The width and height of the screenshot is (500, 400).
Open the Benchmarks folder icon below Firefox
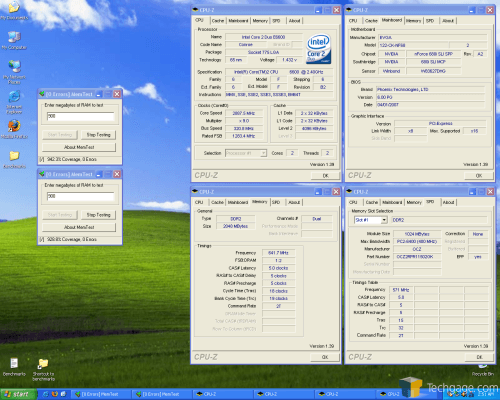point(14,159)
